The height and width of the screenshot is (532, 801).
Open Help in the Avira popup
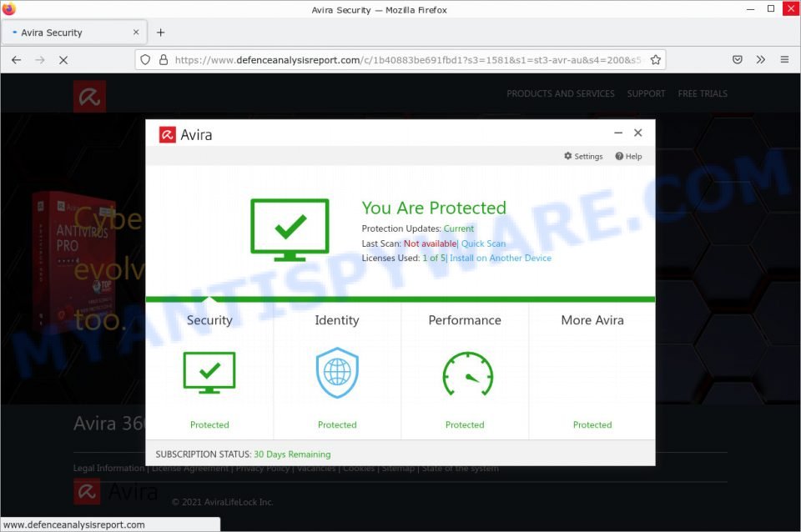click(x=628, y=156)
